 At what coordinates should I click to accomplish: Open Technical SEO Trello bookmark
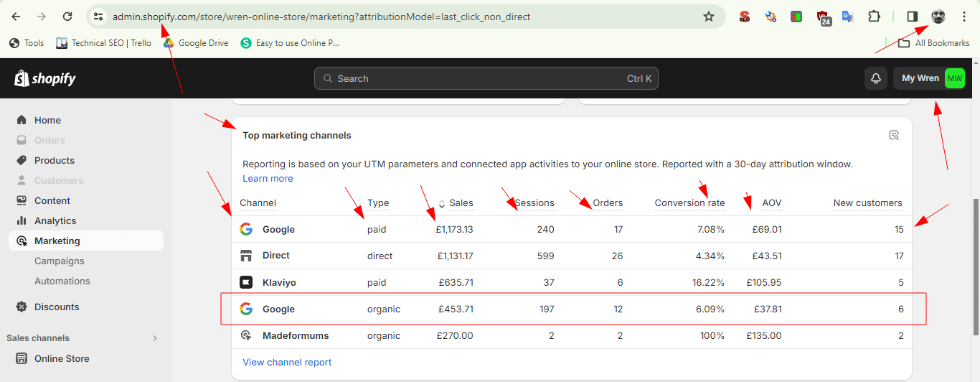[103, 43]
